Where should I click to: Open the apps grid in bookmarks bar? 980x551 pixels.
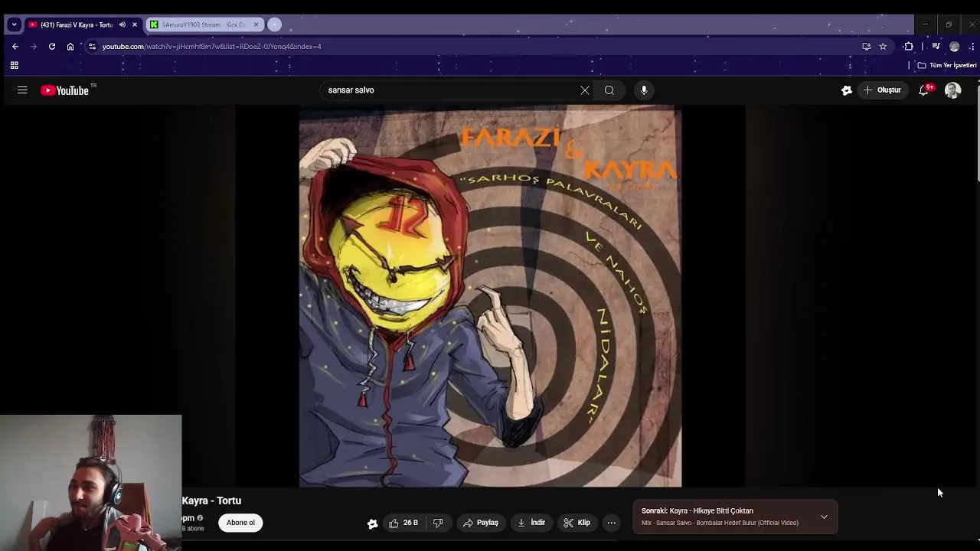[14, 65]
